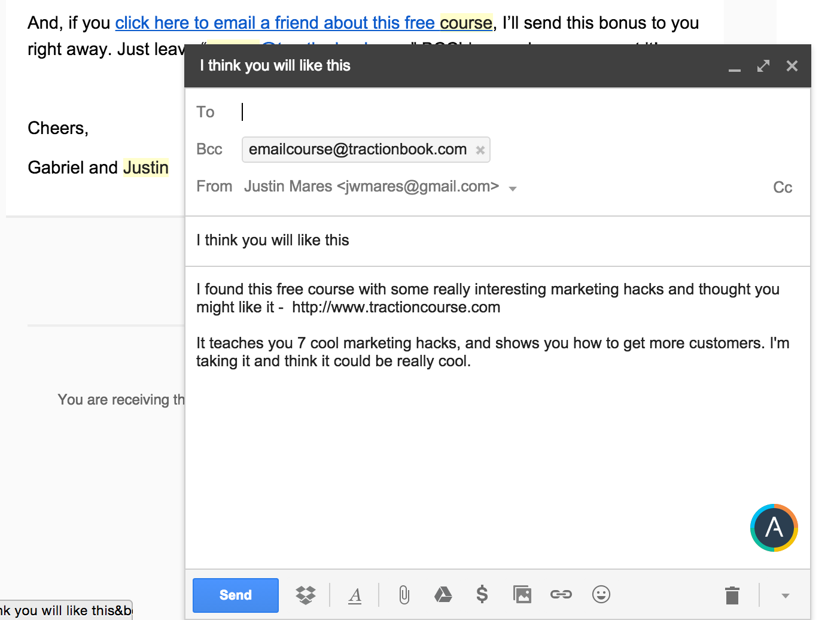
Task: Insert a photo into the email
Action: point(522,595)
